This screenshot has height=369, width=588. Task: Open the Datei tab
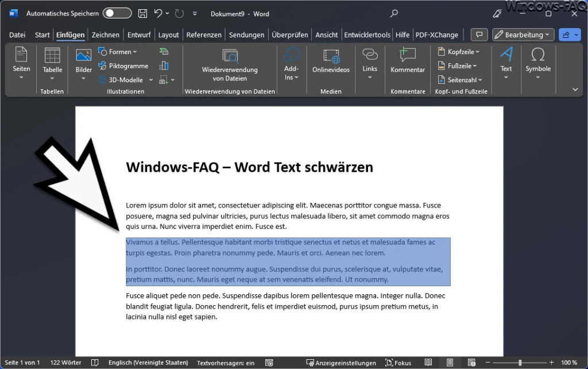coord(17,34)
